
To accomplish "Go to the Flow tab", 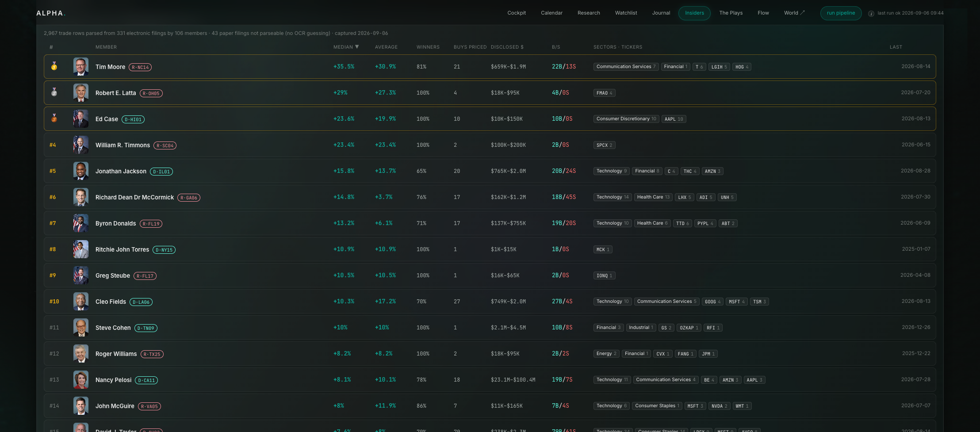I will pyautogui.click(x=763, y=13).
